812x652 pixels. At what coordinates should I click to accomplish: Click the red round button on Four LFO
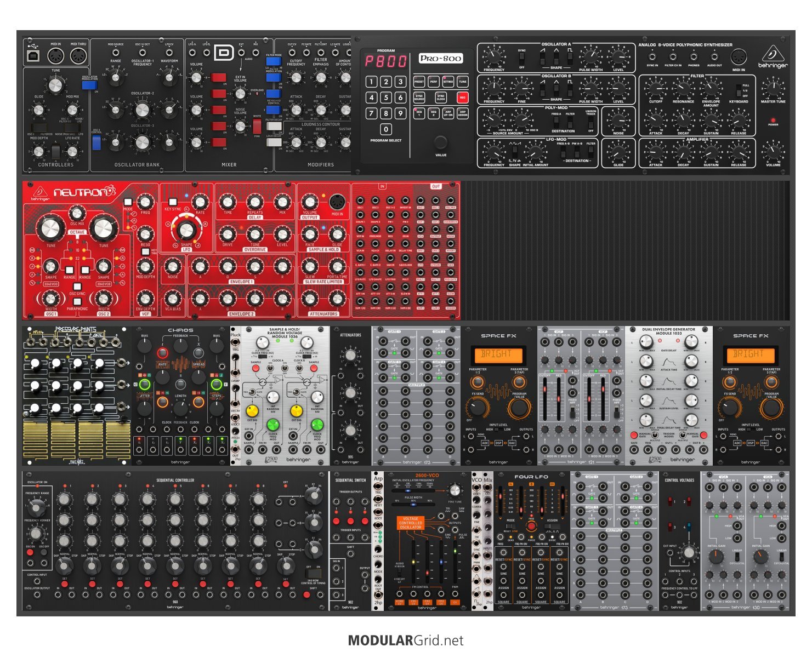531,525
